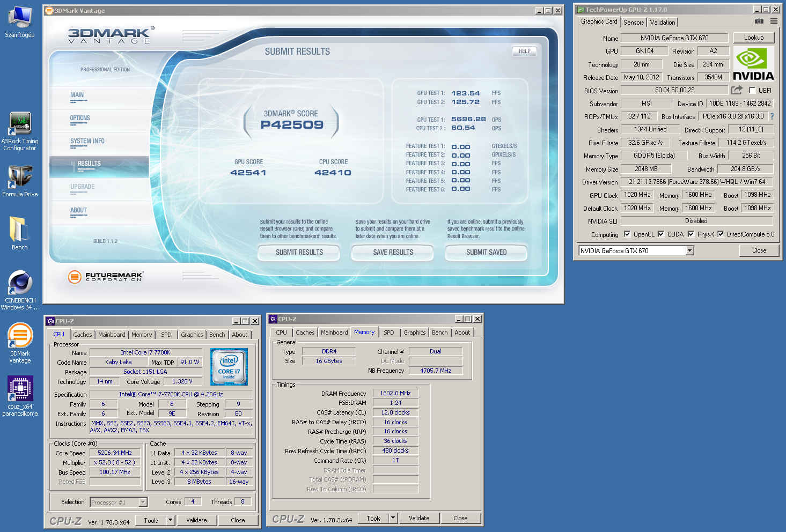Select SYSTEM INFO in 3DMark sidebar
Screen dimensions: 786x532
[x=87, y=142]
